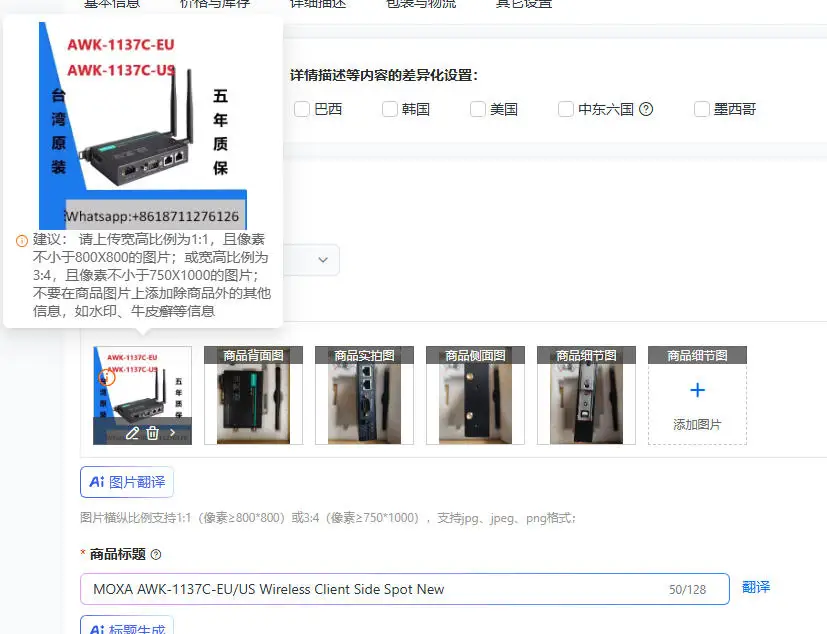Click the orange info icon in tooltip
827x634 pixels.
(x=22, y=241)
